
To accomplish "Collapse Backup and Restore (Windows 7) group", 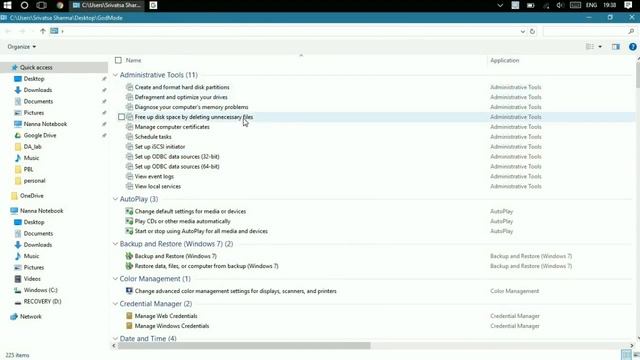I will [116, 244].
